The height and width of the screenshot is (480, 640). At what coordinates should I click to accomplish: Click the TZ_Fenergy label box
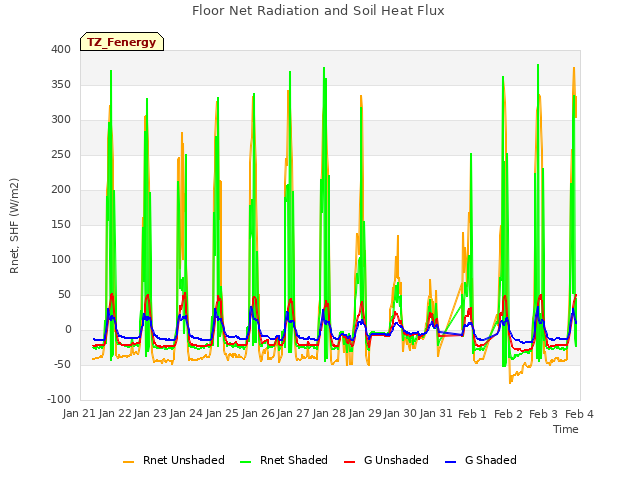(122, 42)
